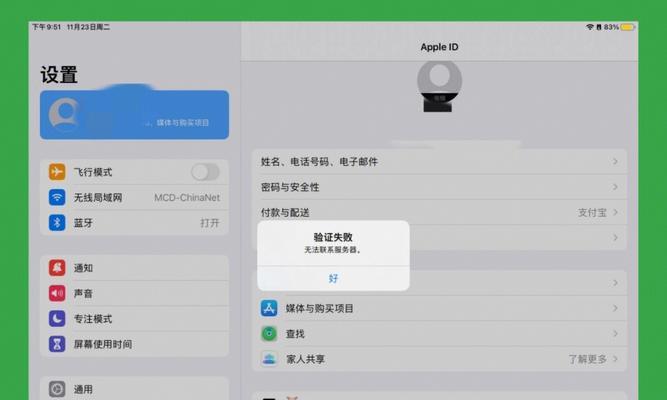Viewport: 667px width, 400px height.
Task: Click the battery icon in status bar
Action: click(x=627, y=27)
